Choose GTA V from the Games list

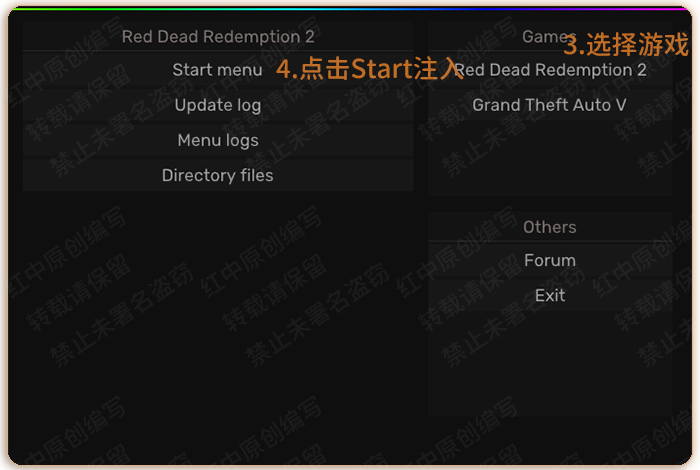(550, 105)
